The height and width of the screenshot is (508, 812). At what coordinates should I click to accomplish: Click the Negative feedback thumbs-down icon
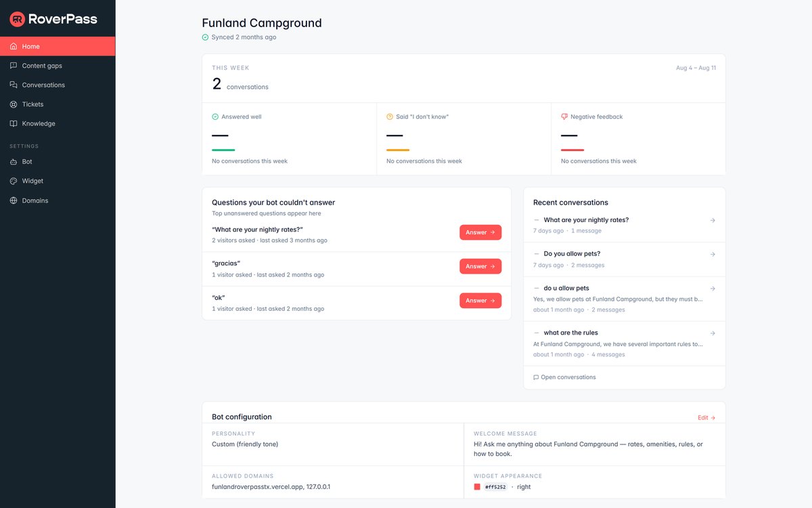(564, 117)
